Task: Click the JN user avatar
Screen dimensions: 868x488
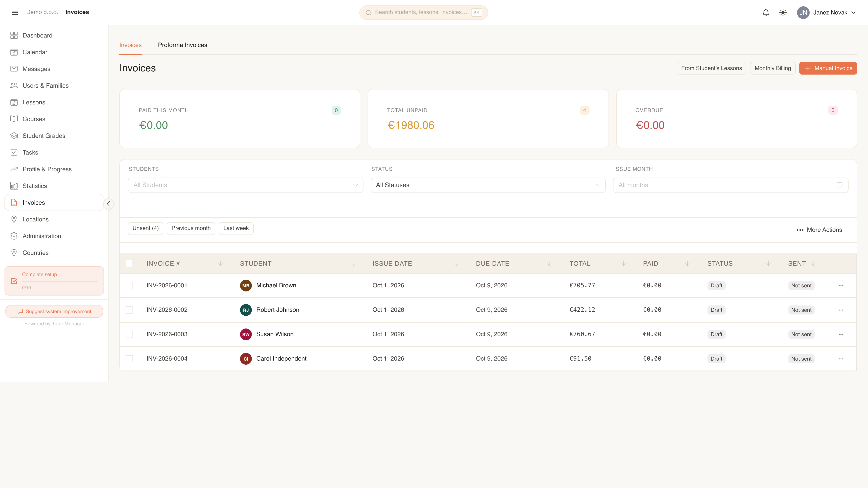Action: tap(803, 12)
